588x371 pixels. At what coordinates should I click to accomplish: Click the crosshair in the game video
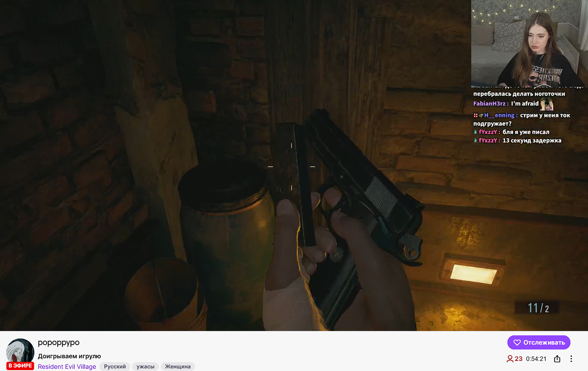291,167
